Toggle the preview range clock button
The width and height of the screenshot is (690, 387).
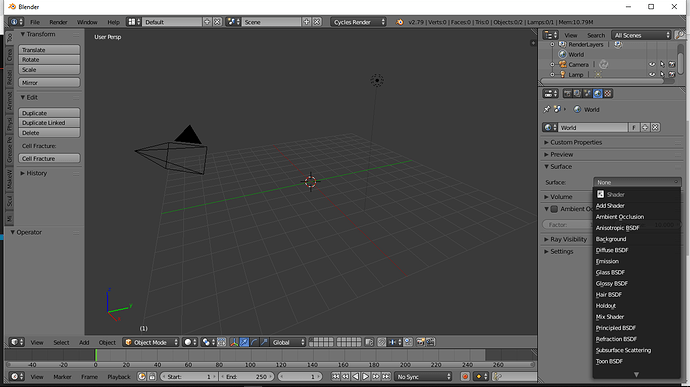point(142,376)
